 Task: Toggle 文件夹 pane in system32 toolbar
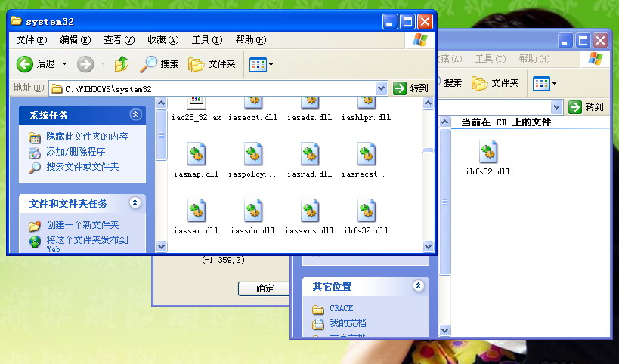tap(212, 64)
